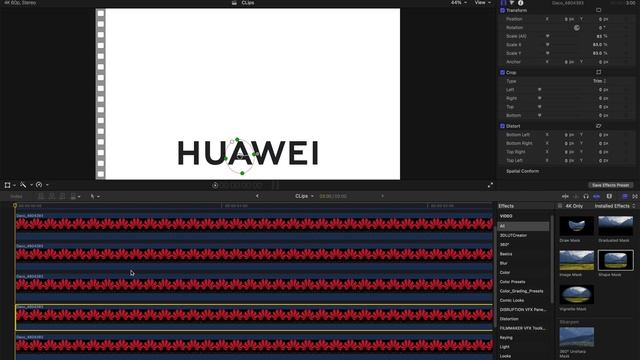640x360 pixels.
Task: Select the Shape Mask effect thumbnail
Action: [616, 260]
